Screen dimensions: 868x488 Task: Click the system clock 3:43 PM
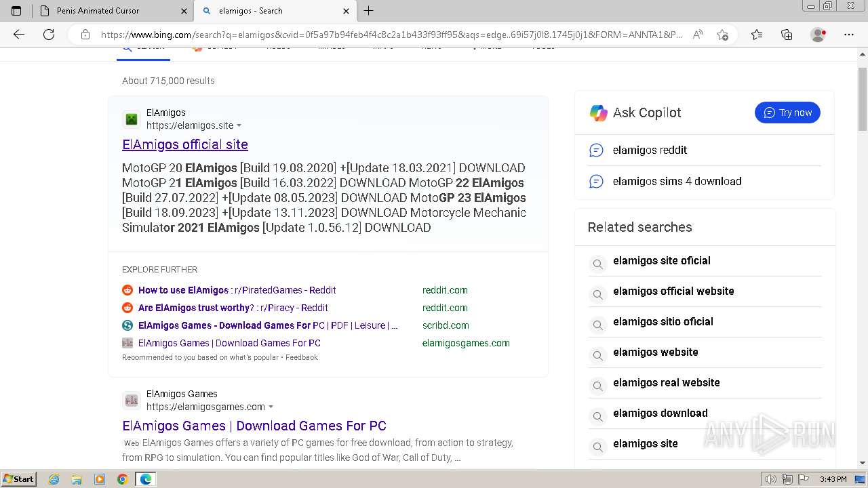pos(833,479)
